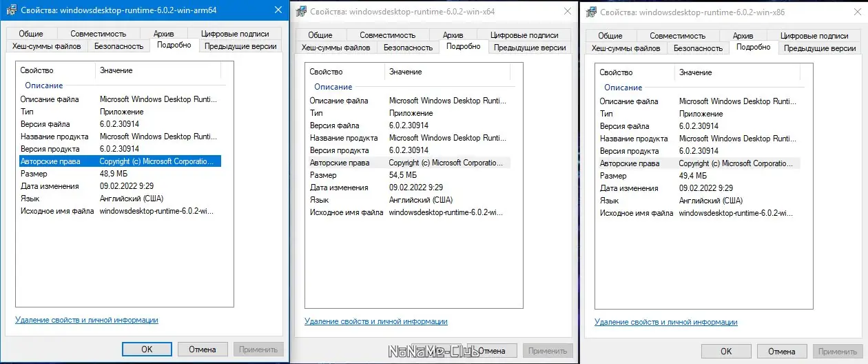
Task: Click Отмена button in x64 window
Action: click(x=492, y=350)
